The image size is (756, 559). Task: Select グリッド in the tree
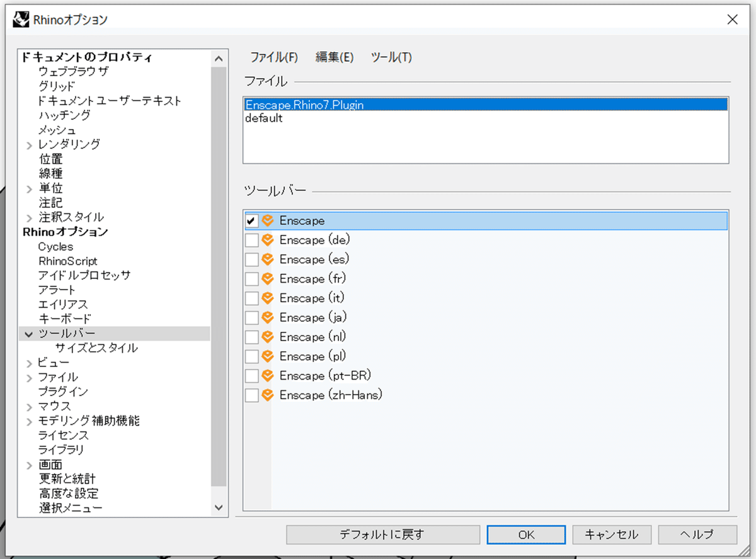click(57, 86)
